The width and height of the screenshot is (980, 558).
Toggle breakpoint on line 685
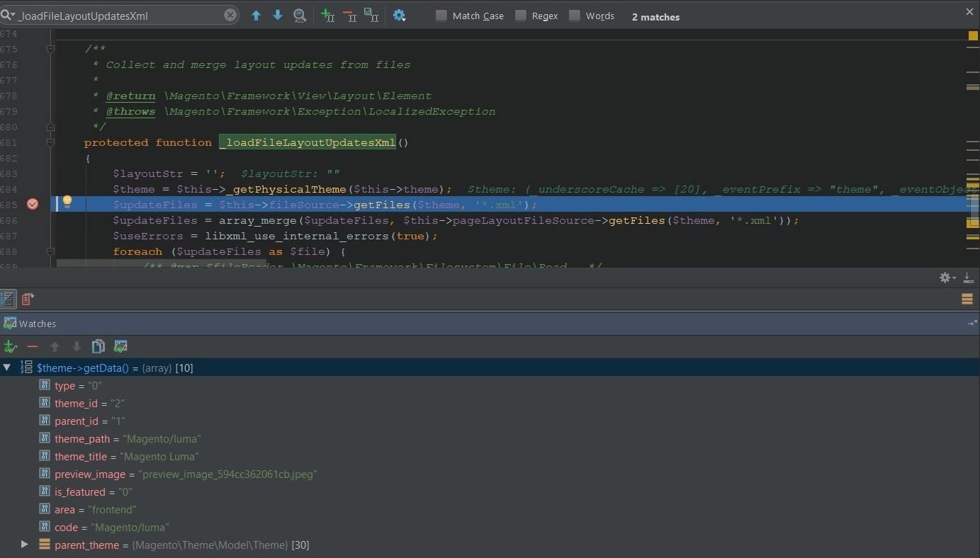[32, 204]
